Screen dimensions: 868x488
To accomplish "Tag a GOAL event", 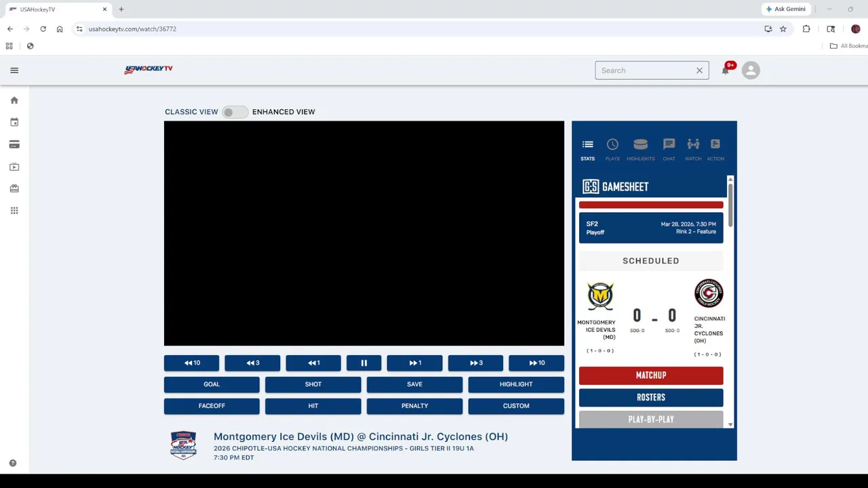I will (x=212, y=384).
